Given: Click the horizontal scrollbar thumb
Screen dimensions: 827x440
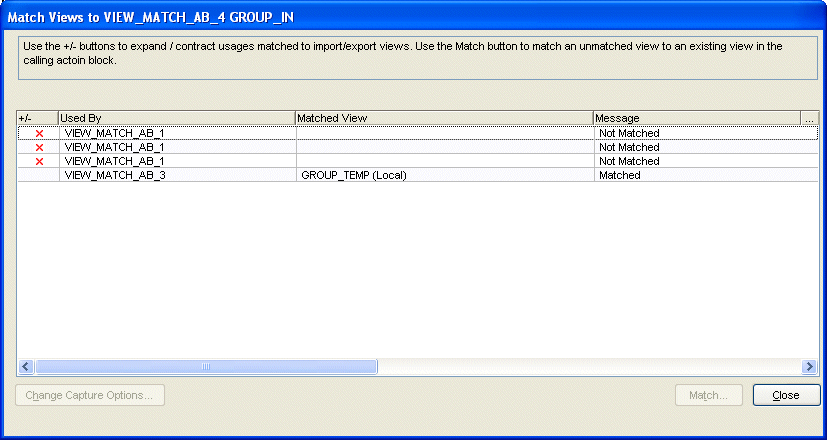Looking at the screenshot, I should click(x=206, y=367).
